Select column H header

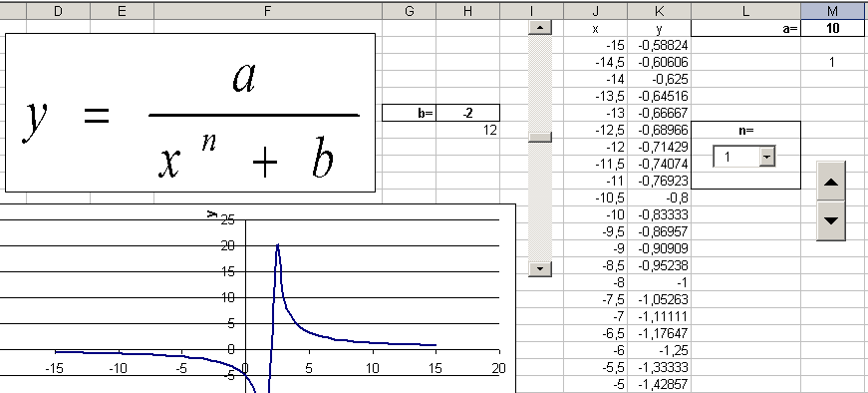point(467,11)
